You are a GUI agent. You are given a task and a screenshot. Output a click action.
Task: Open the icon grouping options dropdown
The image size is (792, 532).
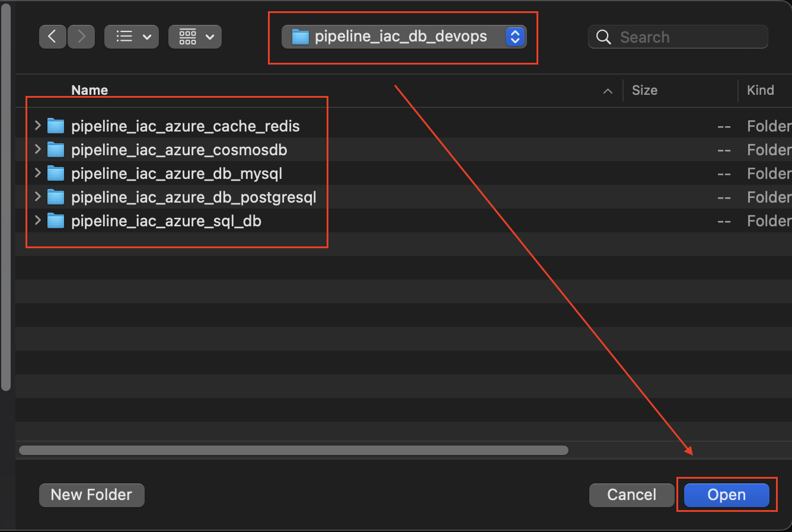tap(195, 37)
